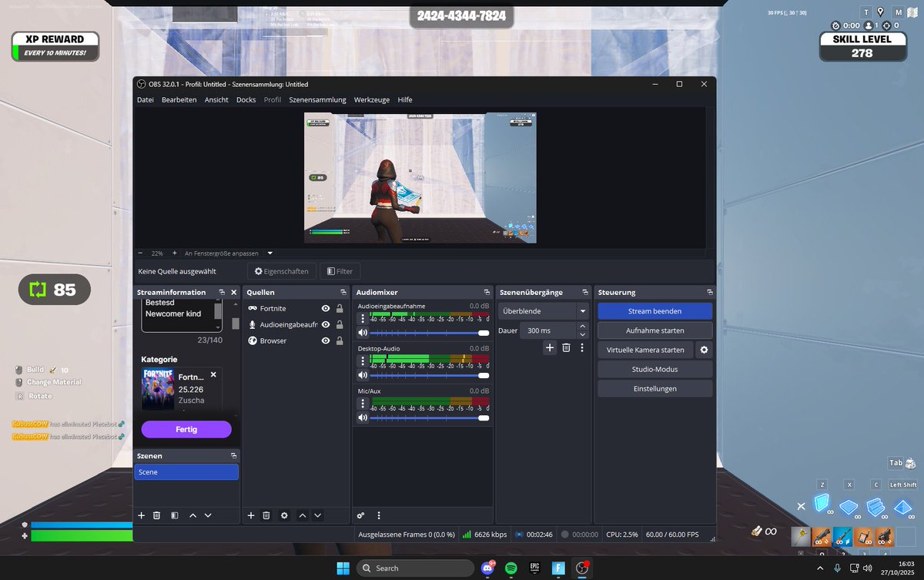The height and width of the screenshot is (580, 924).
Task: Adjust the Audioeingabeaufnahme volume slider
Action: [430, 333]
